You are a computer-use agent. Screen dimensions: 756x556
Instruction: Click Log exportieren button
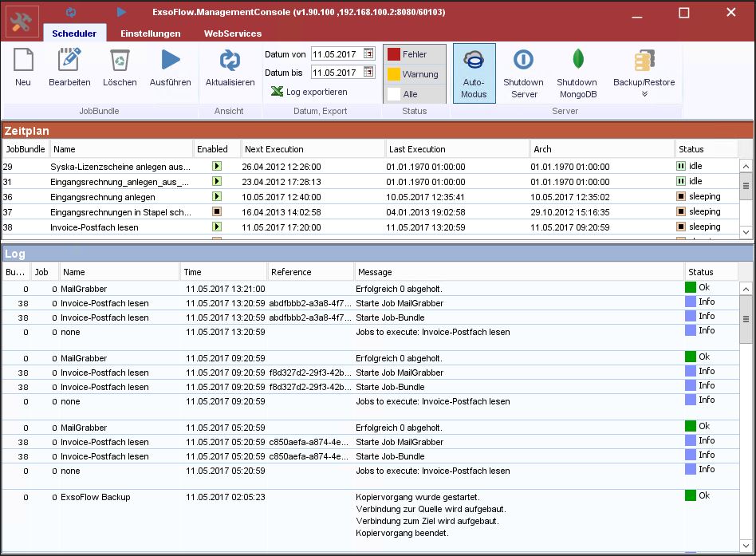309,92
